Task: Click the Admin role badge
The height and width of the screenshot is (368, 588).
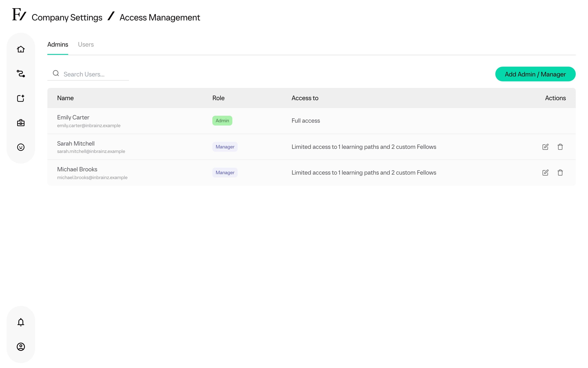Action: pos(222,121)
